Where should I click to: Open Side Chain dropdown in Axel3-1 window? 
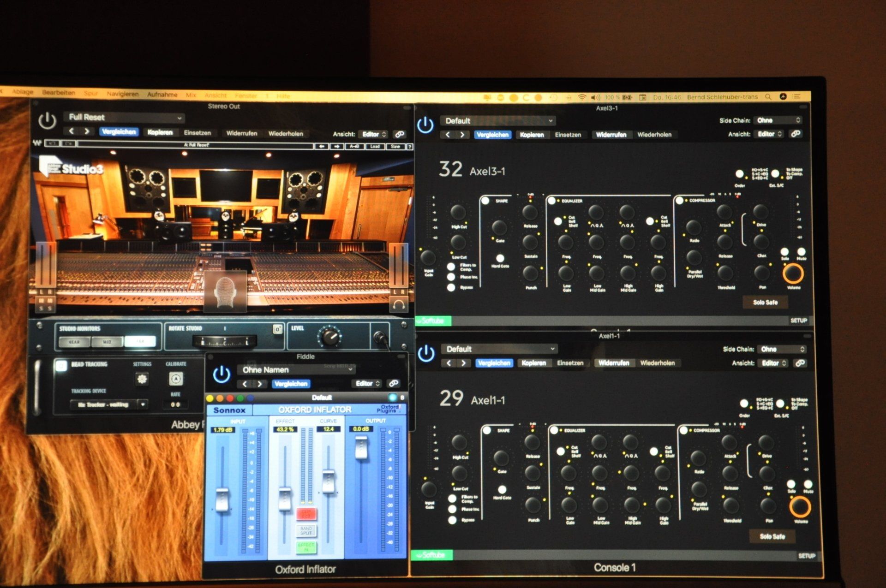778,120
